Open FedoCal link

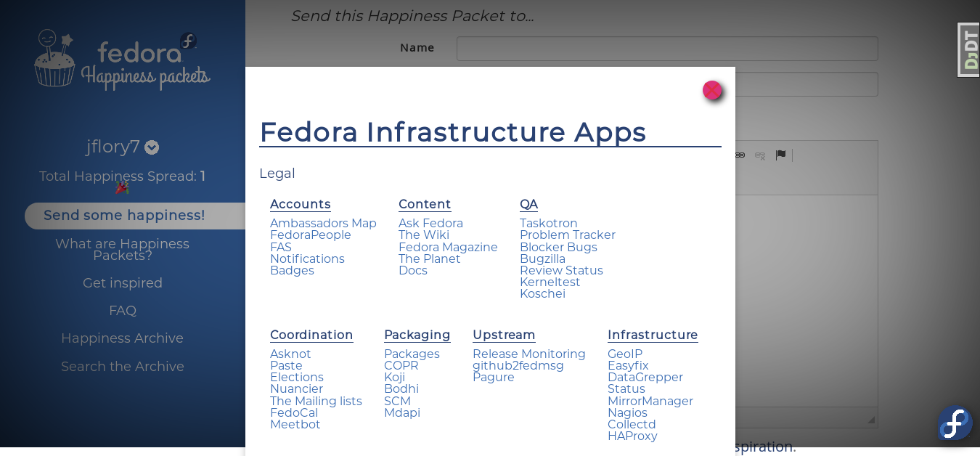coord(294,413)
